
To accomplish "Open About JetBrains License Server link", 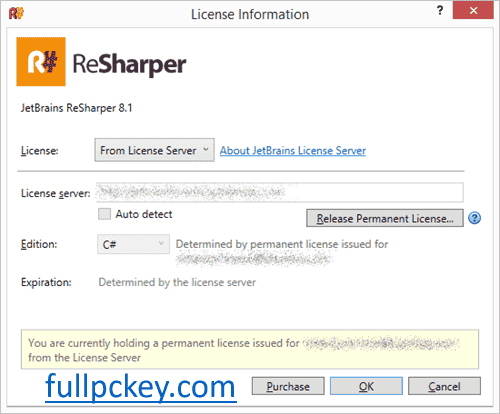I will click(x=293, y=151).
